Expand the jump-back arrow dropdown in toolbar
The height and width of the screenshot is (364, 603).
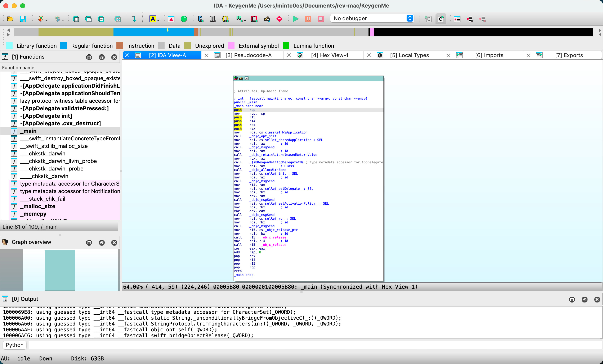tap(46, 20)
